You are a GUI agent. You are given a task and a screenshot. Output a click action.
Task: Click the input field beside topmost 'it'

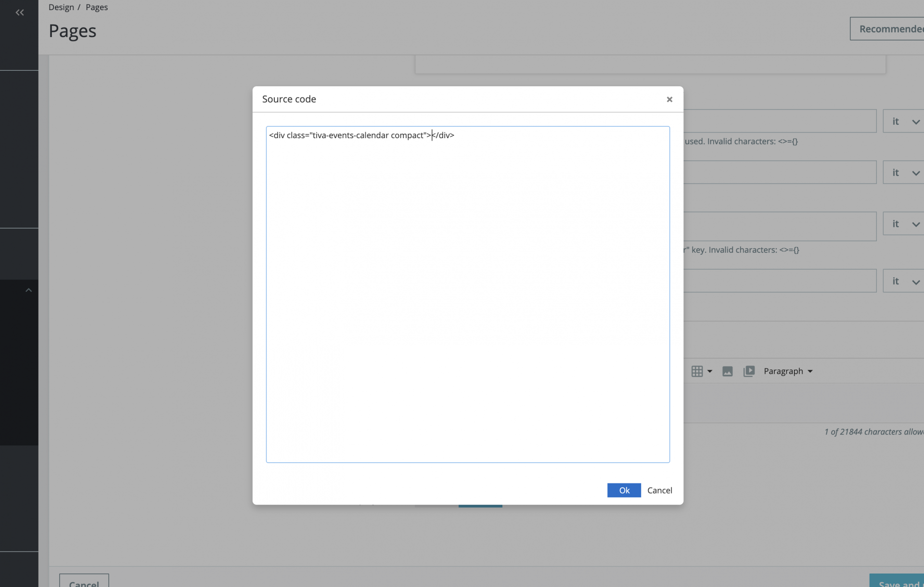[x=780, y=121]
